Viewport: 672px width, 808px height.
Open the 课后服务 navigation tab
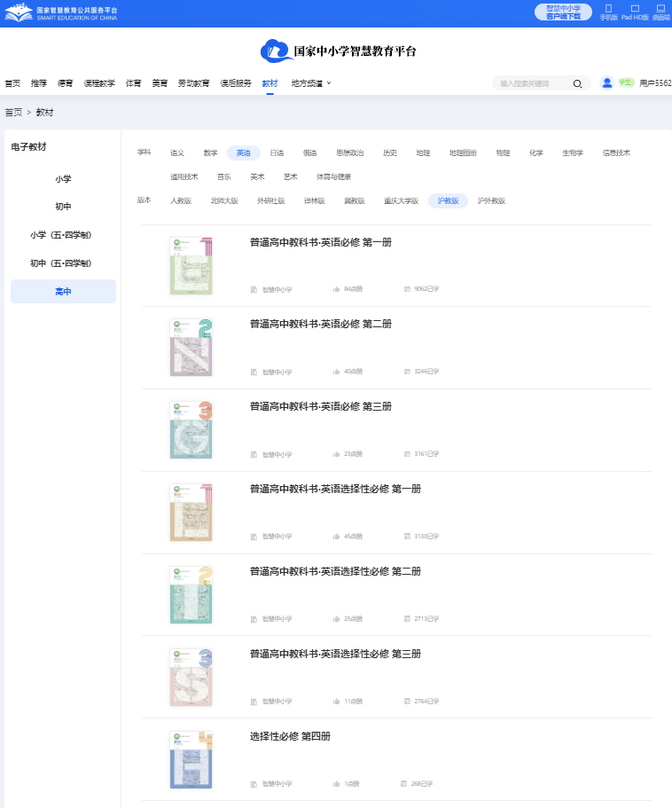(x=236, y=83)
